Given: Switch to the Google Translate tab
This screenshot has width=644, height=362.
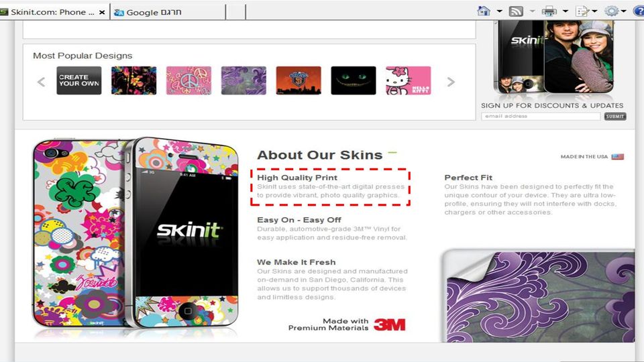Looking at the screenshot, I should [x=168, y=12].
